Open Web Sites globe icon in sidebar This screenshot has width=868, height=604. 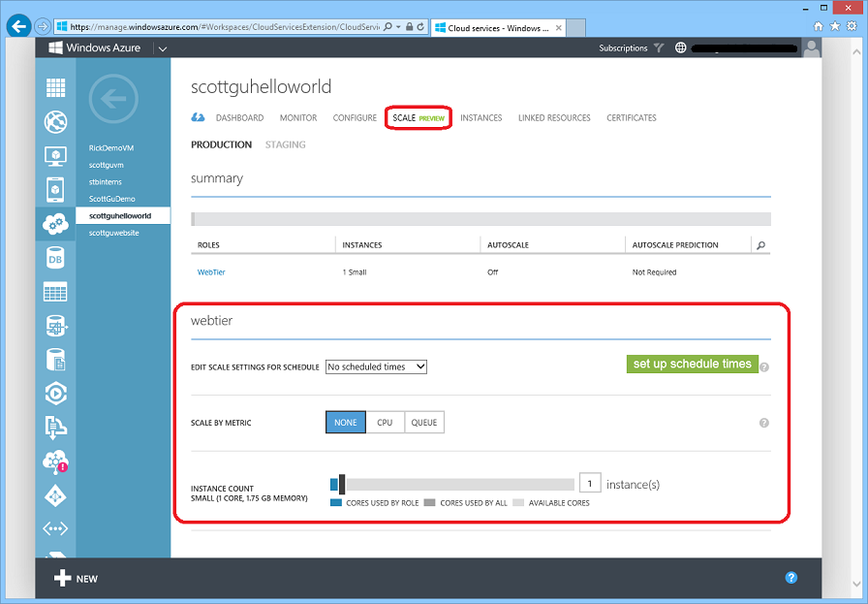(x=55, y=122)
